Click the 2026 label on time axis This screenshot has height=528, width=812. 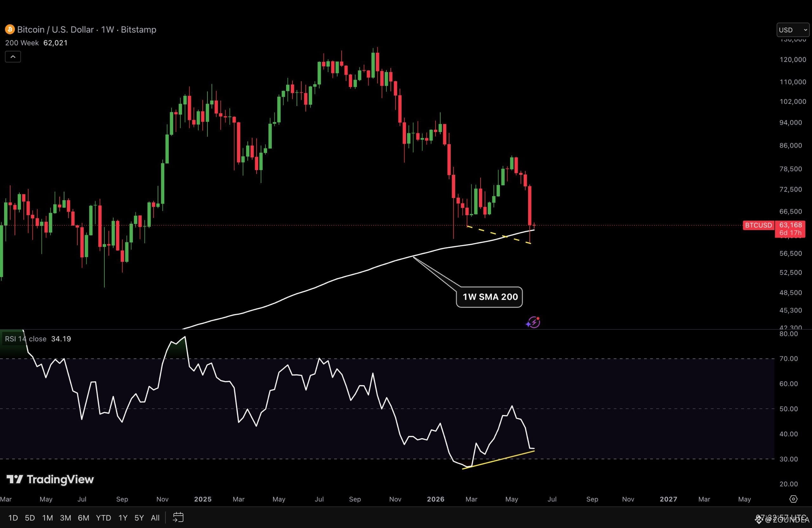pyautogui.click(x=436, y=499)
